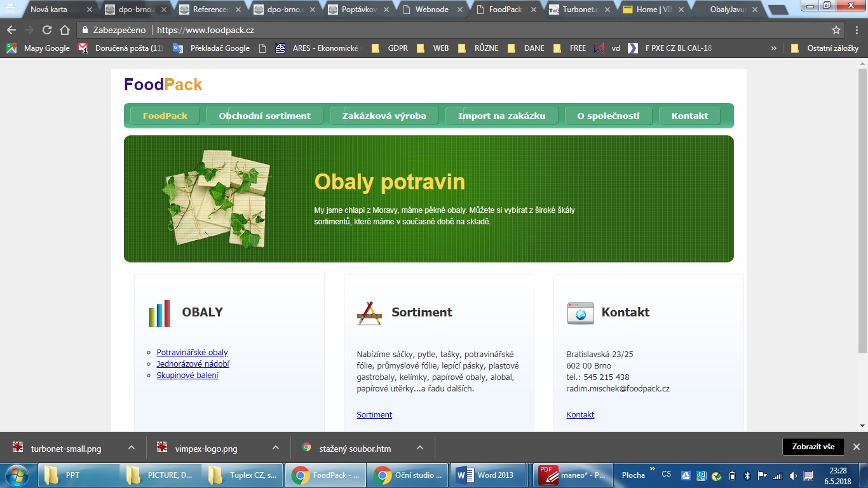Viewport: 868px width, 488px height.
Task: Click the Google Drive tray icon
Action: pyautogui.click(x=686, y=476)
